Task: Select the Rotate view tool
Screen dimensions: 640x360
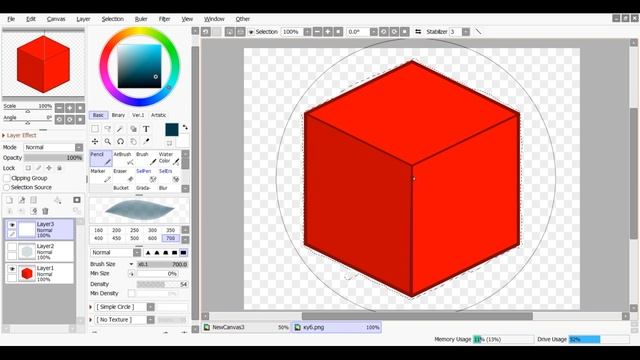Action: (x=120, y=141)
